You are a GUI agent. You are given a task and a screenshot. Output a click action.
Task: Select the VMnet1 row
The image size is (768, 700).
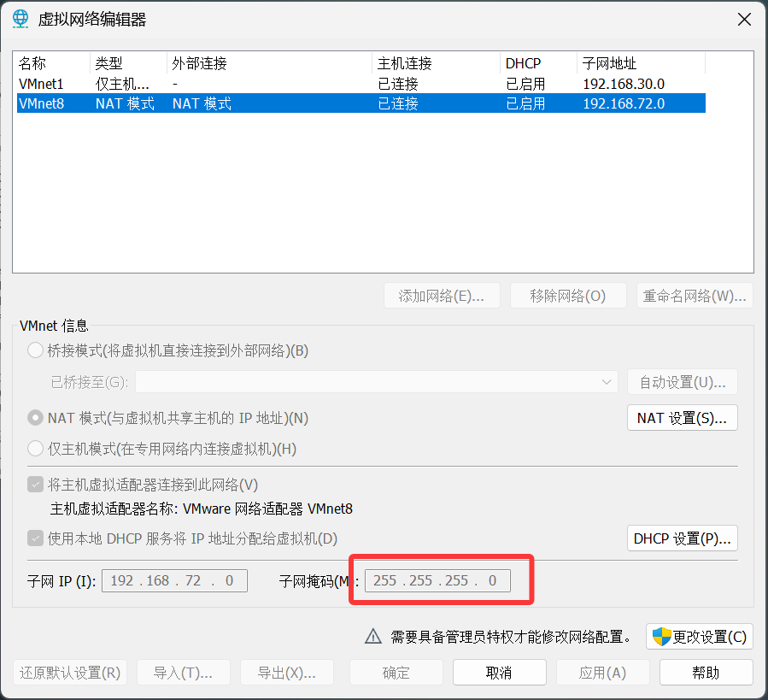pos(361,84)
